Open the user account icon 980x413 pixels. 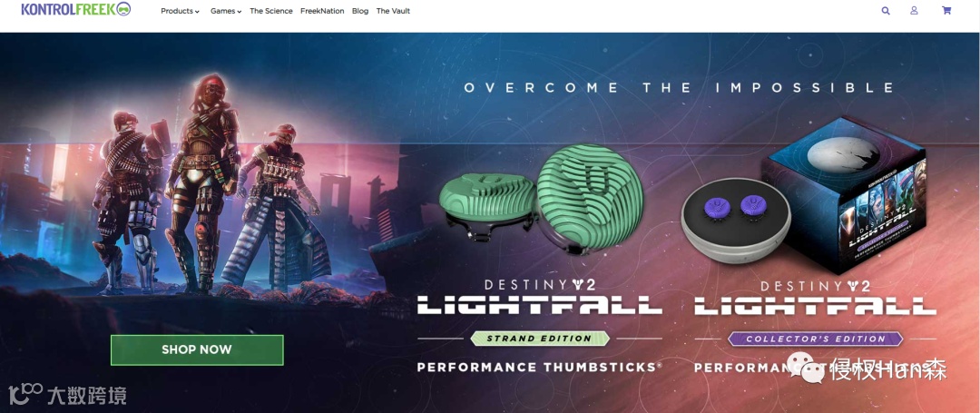click(x=915, y=11)
